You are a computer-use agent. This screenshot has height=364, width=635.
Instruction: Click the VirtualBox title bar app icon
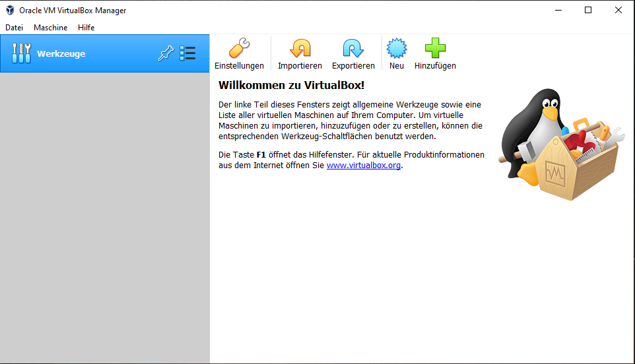click(10, 10)
